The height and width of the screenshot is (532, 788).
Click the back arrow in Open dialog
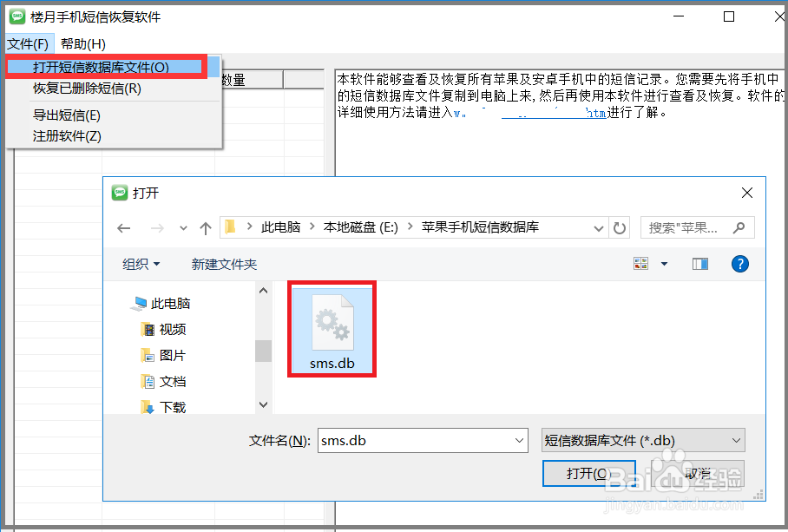click(123, 228)
